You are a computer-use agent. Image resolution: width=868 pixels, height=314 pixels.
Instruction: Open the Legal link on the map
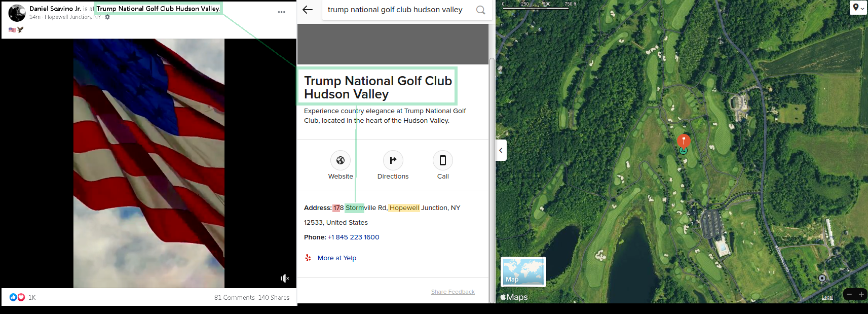(x=827, y=297)
